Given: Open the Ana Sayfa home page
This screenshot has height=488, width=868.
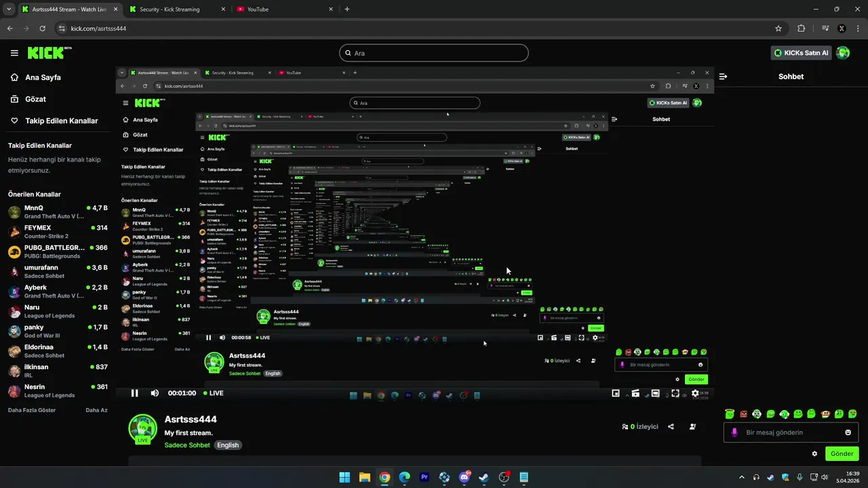Looking at the screenshot, I should tap(43, 77).
